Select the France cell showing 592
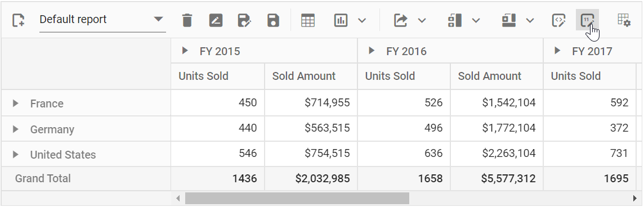 point(590,103)
